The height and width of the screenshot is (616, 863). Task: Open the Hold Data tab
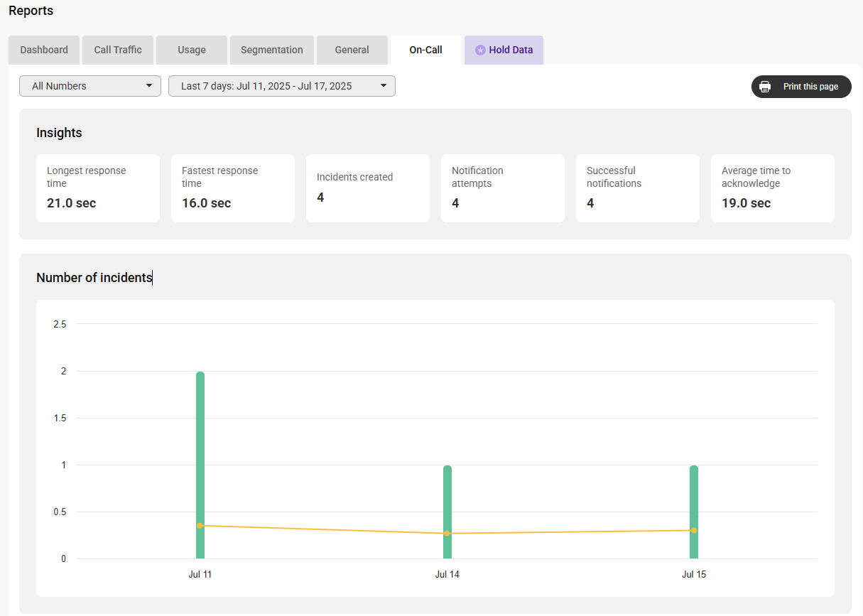pos(504,50)
